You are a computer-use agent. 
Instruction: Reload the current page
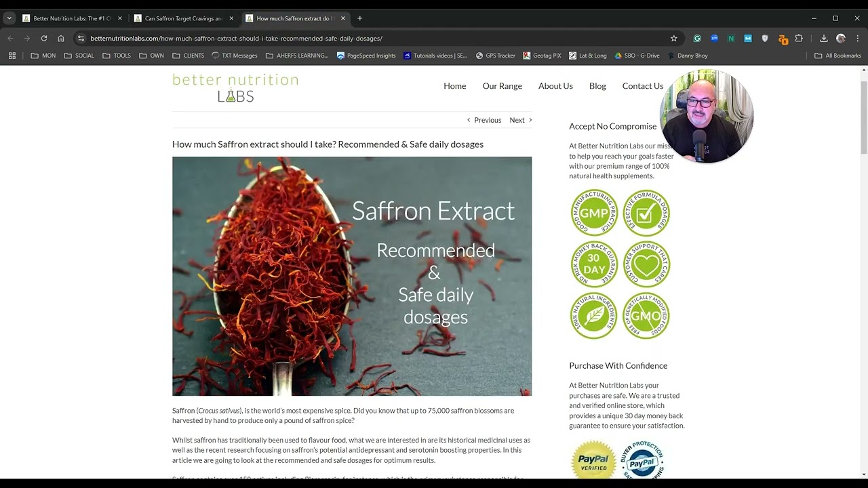[44, 39]
